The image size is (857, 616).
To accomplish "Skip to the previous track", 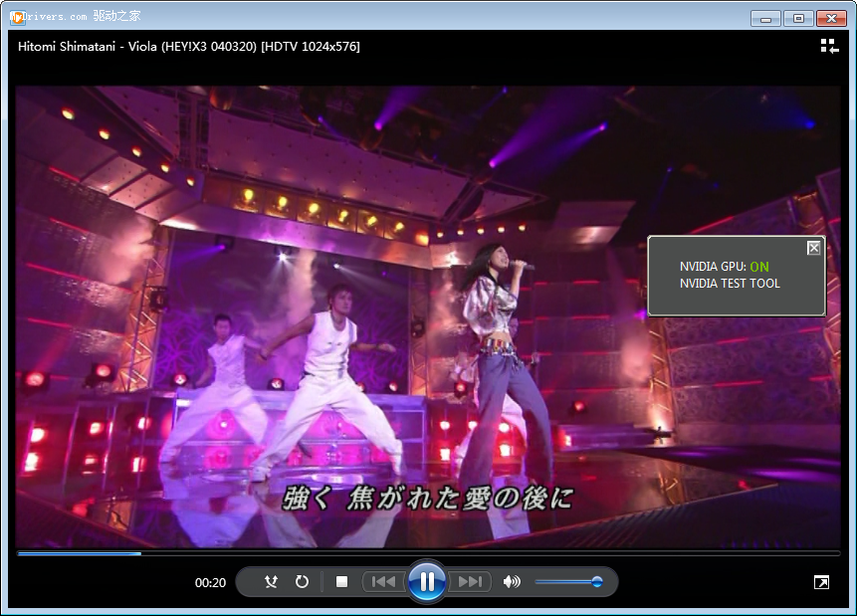I will tap(383, 581).
